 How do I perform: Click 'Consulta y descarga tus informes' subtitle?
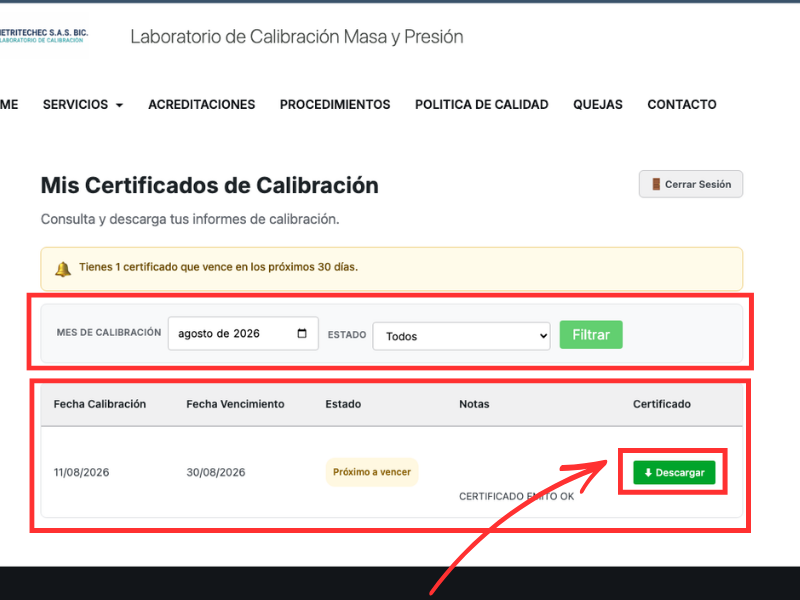coord(190,219)
